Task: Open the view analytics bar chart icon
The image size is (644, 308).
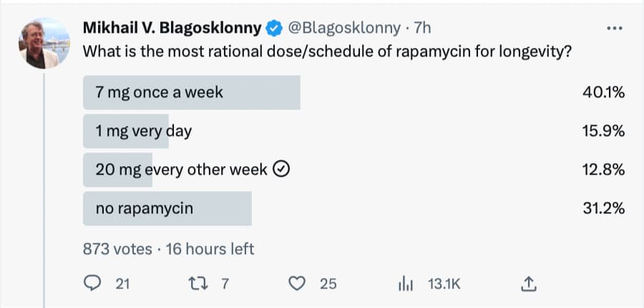Action: pos(406,284)
